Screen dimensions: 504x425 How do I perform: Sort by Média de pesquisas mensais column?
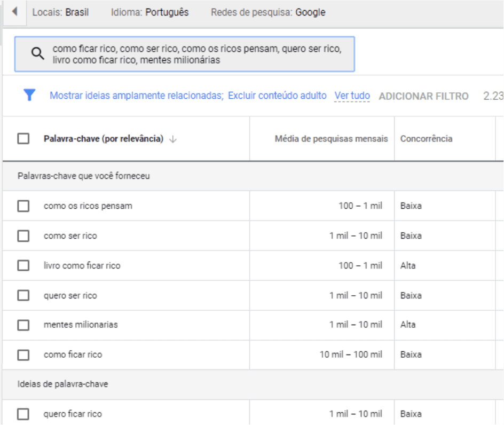[331, 139]
